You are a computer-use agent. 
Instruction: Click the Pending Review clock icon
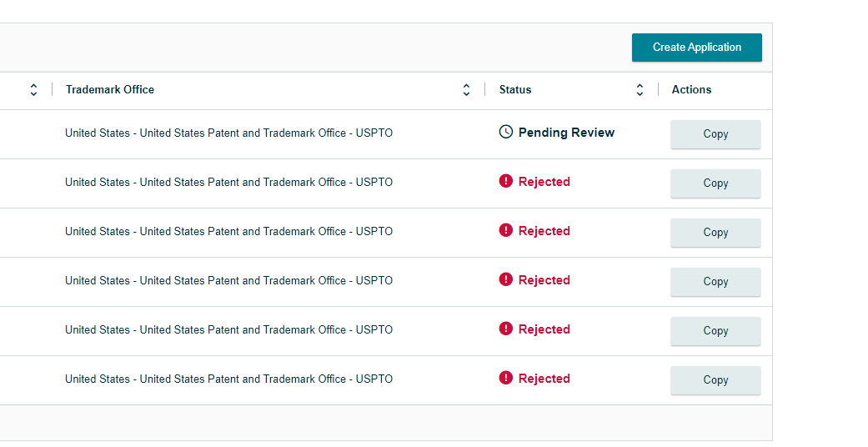coord(505,132)
